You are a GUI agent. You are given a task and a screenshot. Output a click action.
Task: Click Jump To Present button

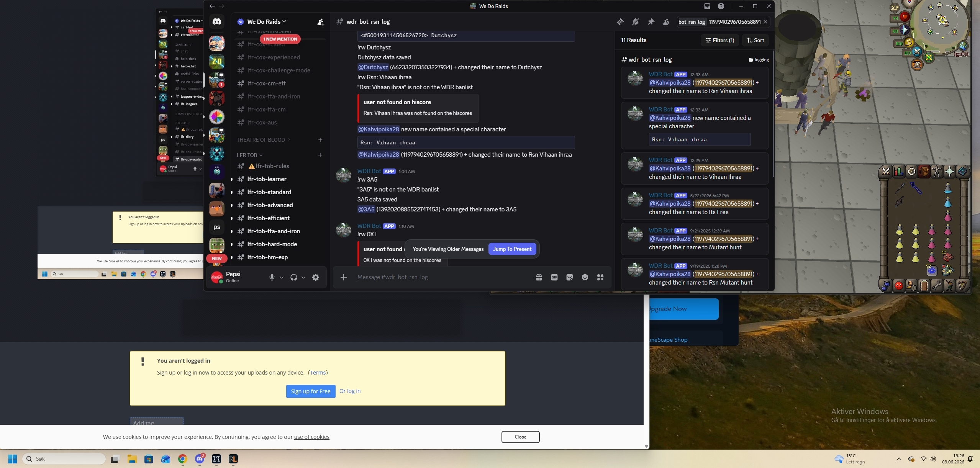pyautogui.click(x=512, y=249)
